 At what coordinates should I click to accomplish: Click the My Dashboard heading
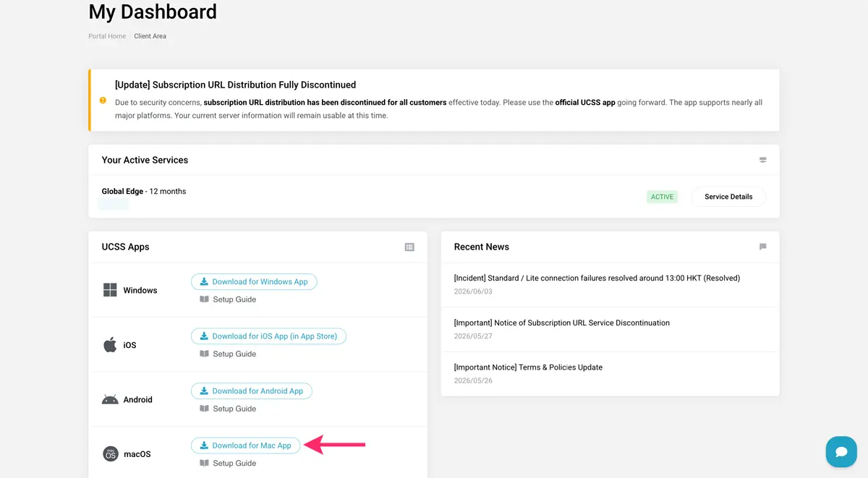(153, 12)
